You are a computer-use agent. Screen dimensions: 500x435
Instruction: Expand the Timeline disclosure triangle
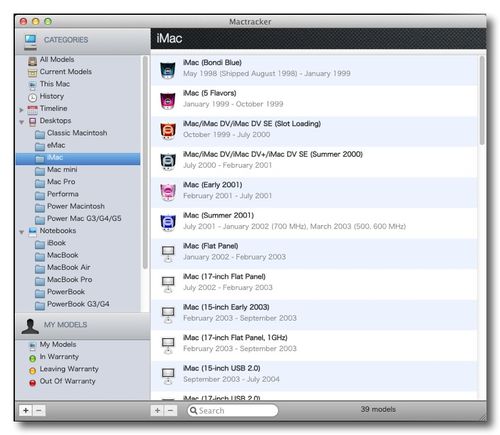click(21, 109)
